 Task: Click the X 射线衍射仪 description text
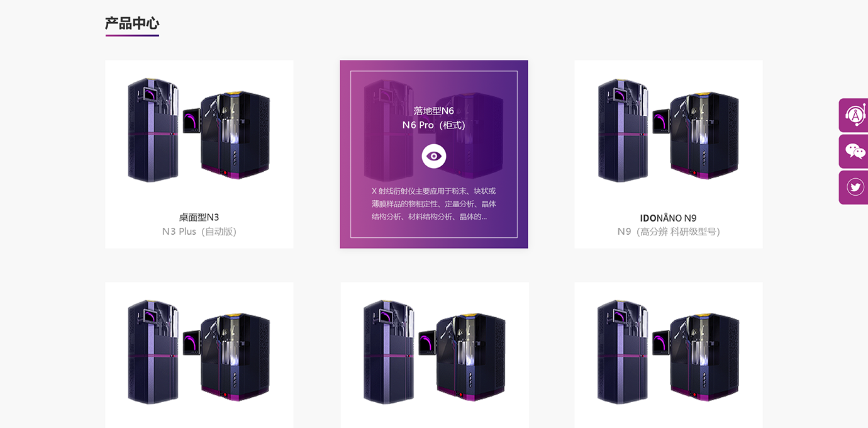coord(434,203)
